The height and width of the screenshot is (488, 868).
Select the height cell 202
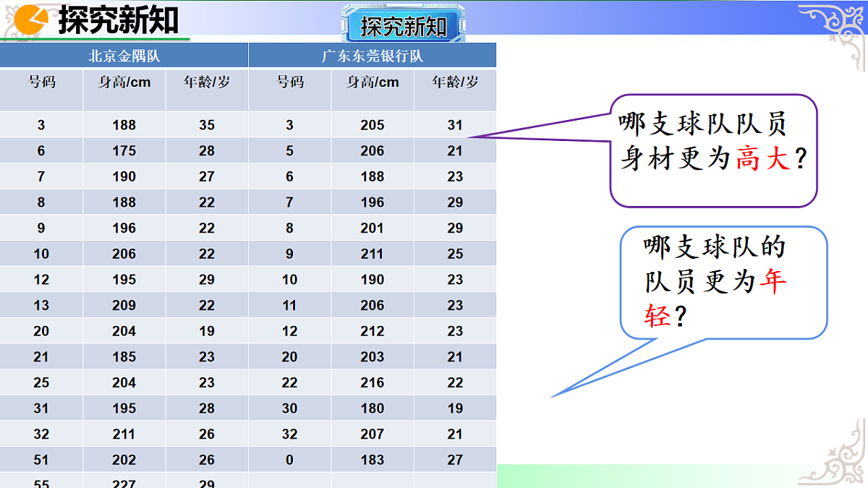(124, 460)
